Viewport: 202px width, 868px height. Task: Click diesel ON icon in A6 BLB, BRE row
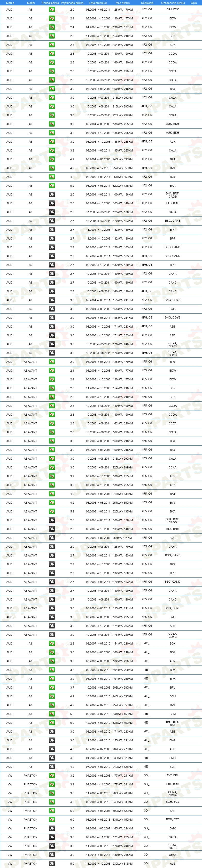pyautogui.click(x=52, y=203)
